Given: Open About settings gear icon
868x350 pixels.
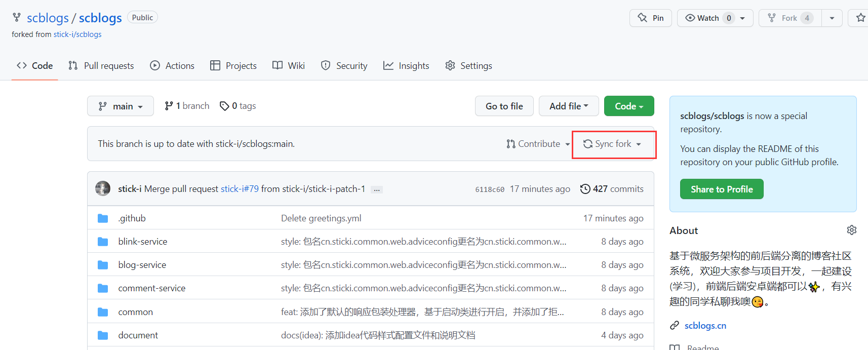Looking at the screenshot, I should tap(852, 230).
